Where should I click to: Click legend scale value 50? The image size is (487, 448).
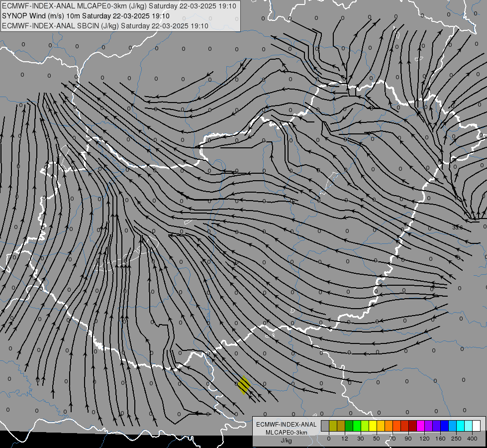tap(376, 439)
